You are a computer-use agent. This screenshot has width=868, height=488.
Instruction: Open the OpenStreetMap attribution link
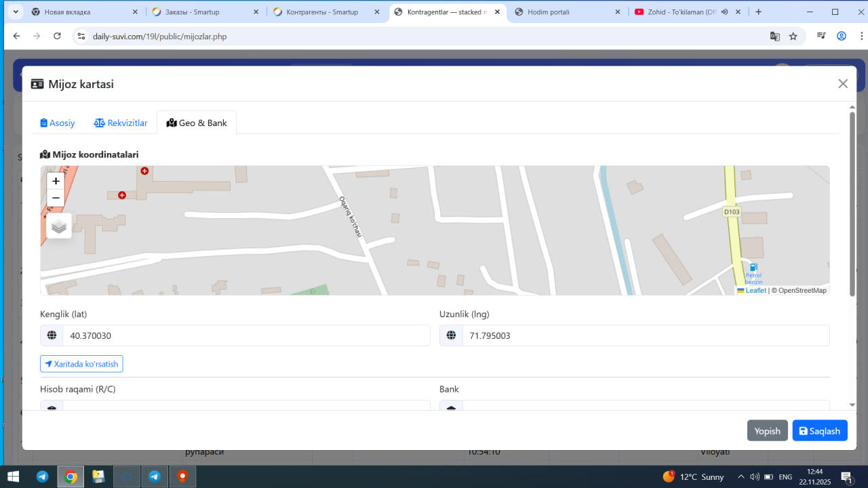(802, 290)
